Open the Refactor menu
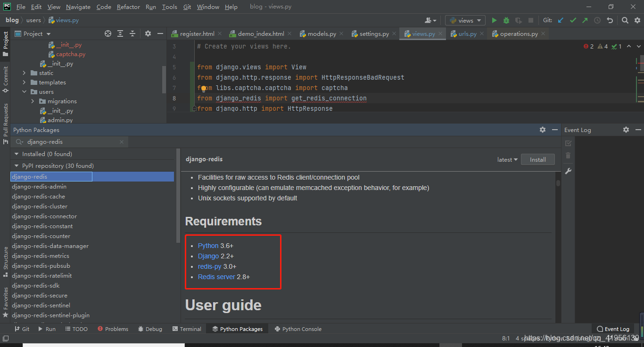 pyautogui.click(x=128, y=7)
